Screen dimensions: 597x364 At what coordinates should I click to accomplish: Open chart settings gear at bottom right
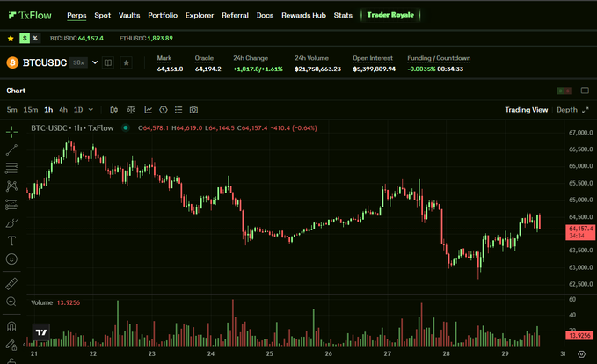(x=581, y=354)
